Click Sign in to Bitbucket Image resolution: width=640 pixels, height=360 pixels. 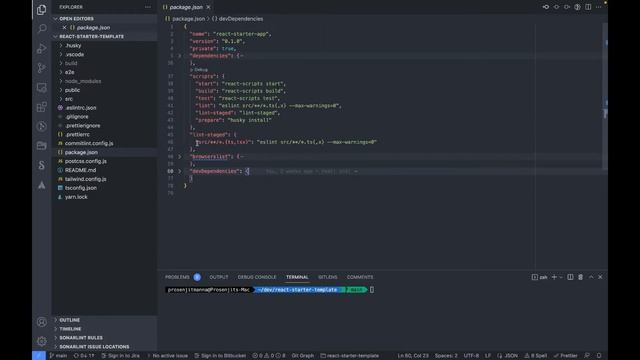coord(220,356)
